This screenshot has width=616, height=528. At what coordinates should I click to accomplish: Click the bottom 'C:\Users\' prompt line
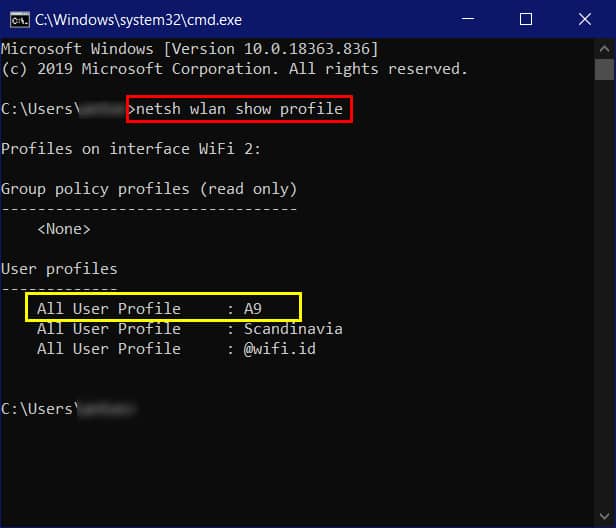coord(68,409)
